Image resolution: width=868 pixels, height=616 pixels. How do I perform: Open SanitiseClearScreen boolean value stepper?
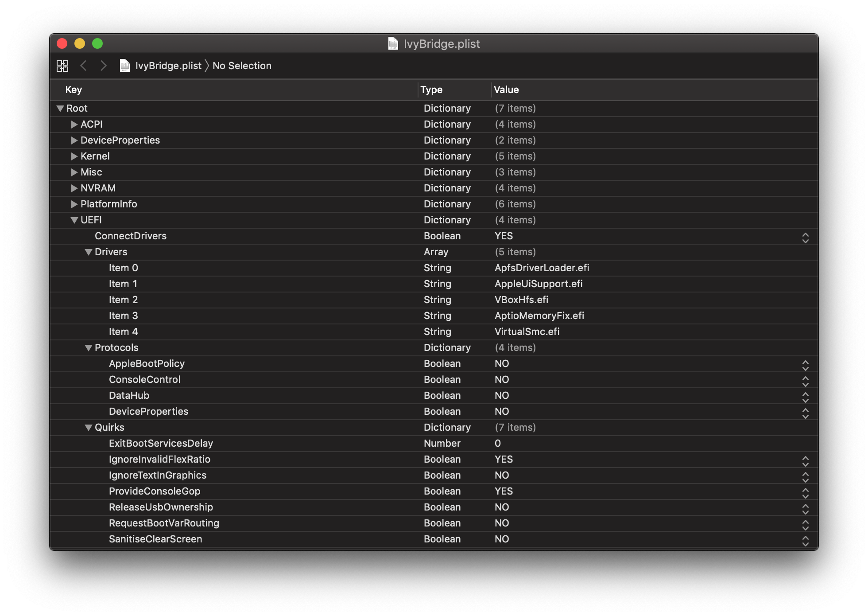(x=806, y=541)
